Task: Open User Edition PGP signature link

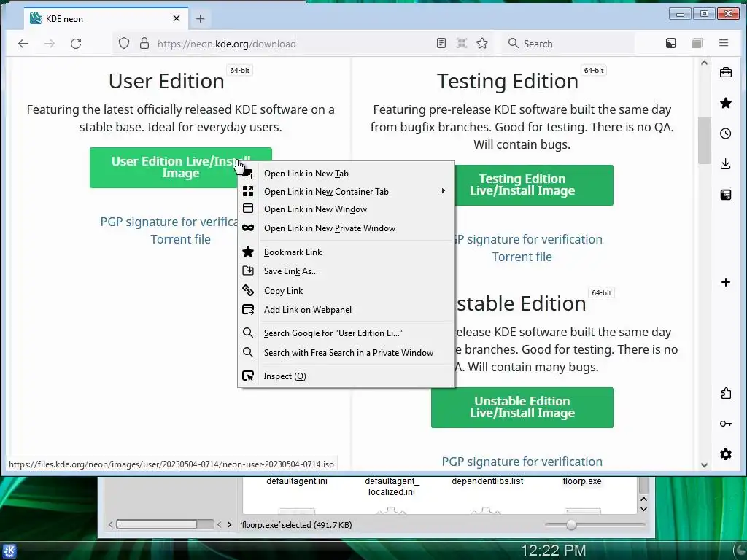Action: point(169,222)
